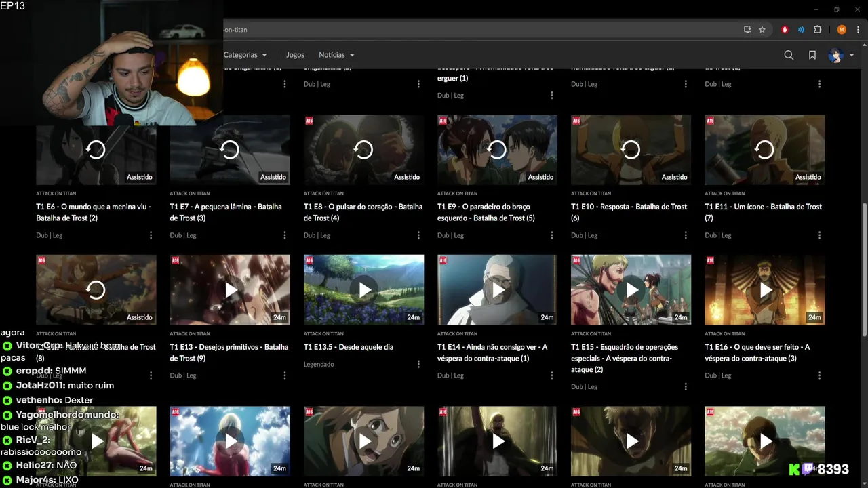Open options menu for T1 E13

coord(285,375)
